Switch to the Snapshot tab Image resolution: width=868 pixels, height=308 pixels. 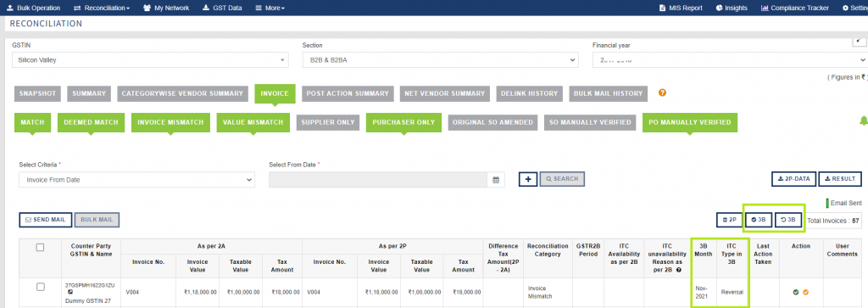click(37, 93)
